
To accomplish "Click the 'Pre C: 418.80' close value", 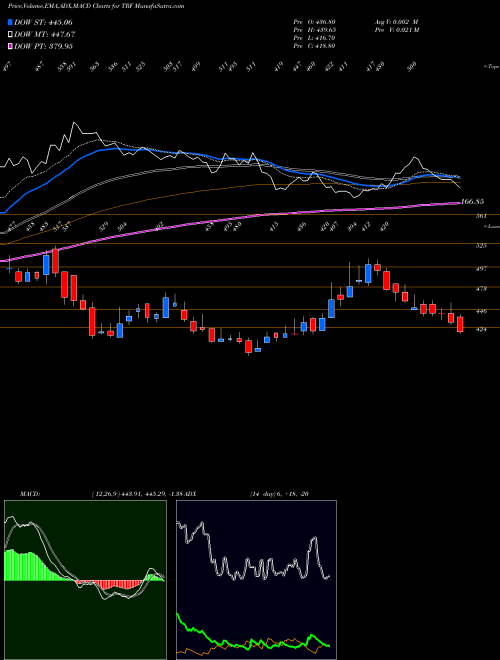I will click(x=314, y=46).
